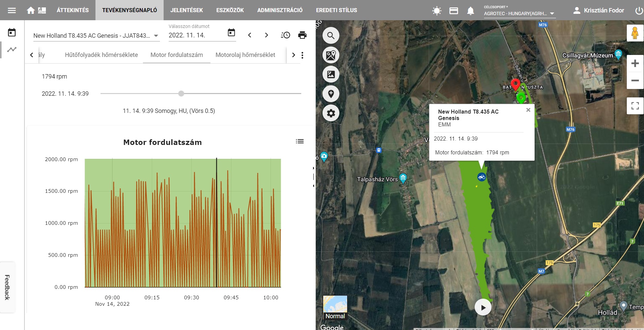This screenshot has width=644, height=330.
Task: Open the map layers picture-pin button
Action: 331,55
